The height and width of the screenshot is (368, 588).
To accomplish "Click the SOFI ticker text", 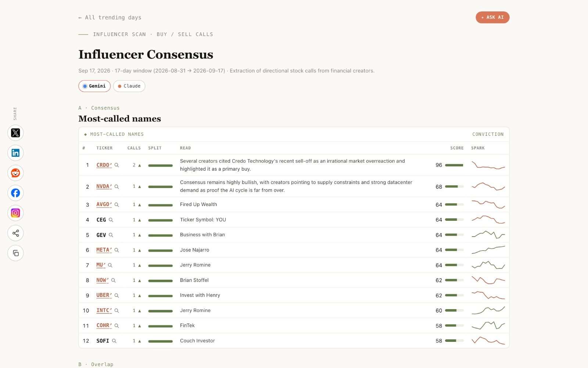I will (x=103, y=341).
